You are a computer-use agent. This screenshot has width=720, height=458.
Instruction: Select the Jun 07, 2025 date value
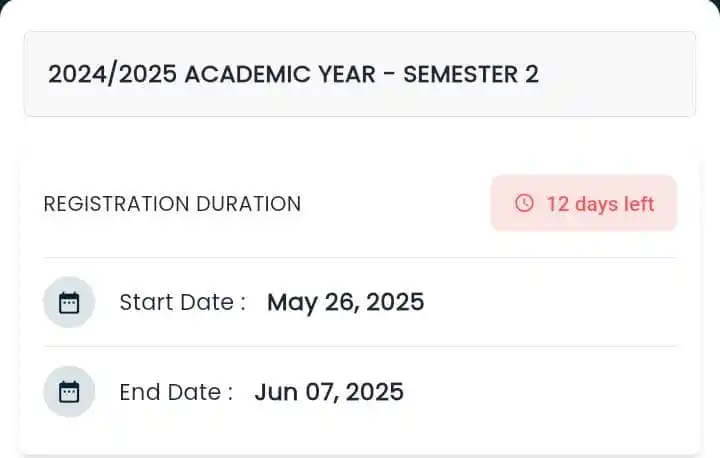pyautogui.click(x=329, y=392)
